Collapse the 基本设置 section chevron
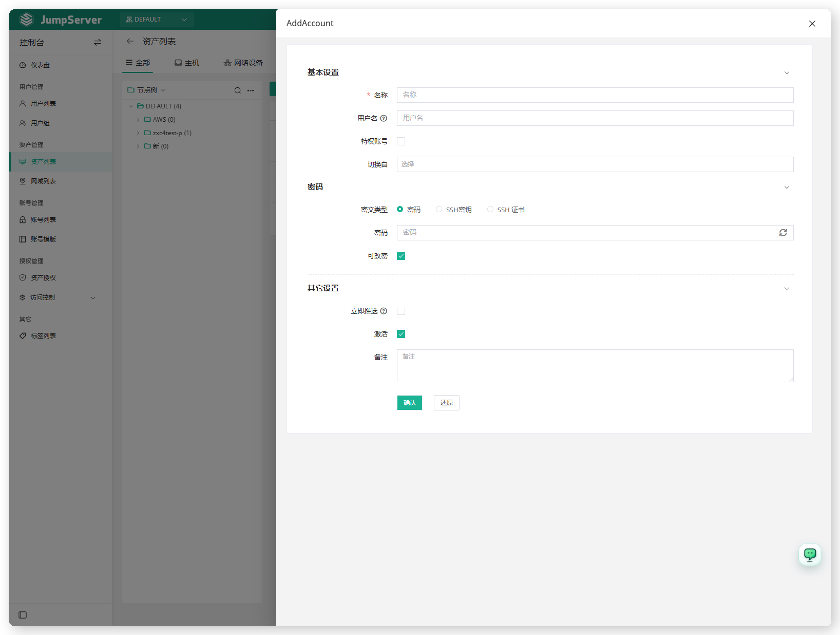This screenshot has width=840, height=635. pos(787,73)
